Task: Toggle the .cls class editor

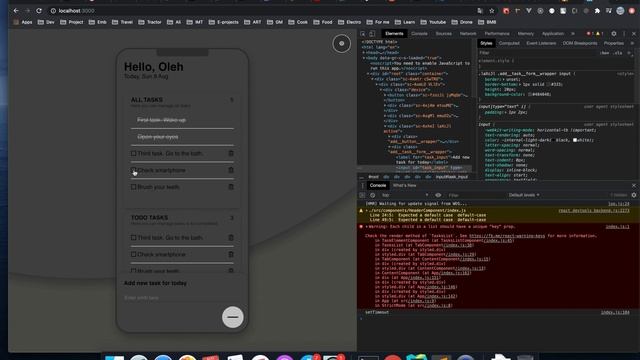Action: (x=618, y=53)
